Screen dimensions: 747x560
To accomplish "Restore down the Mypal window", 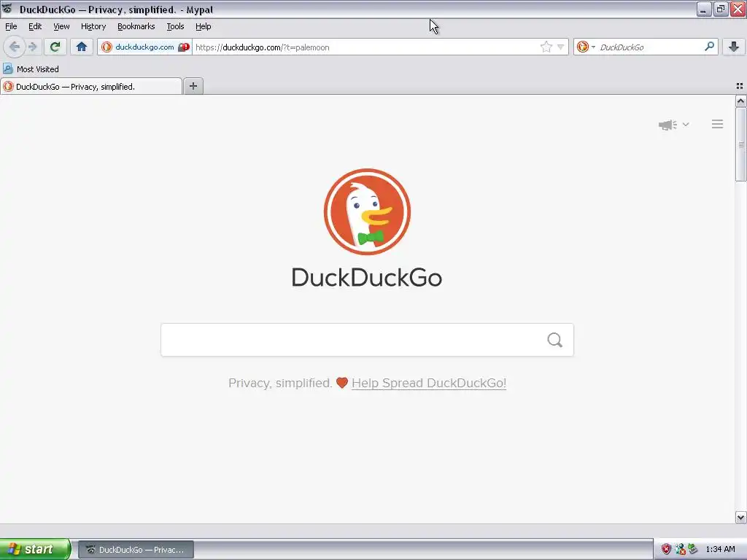I will click(x=721, y=9).
